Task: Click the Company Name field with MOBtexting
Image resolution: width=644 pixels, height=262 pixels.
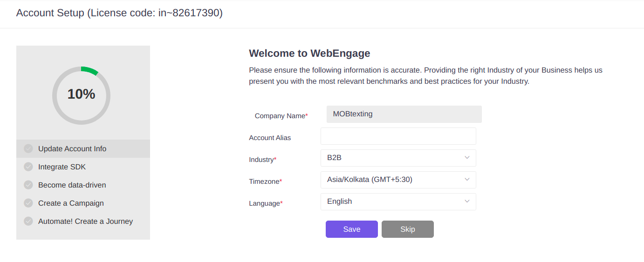Action: pos(404,114)
